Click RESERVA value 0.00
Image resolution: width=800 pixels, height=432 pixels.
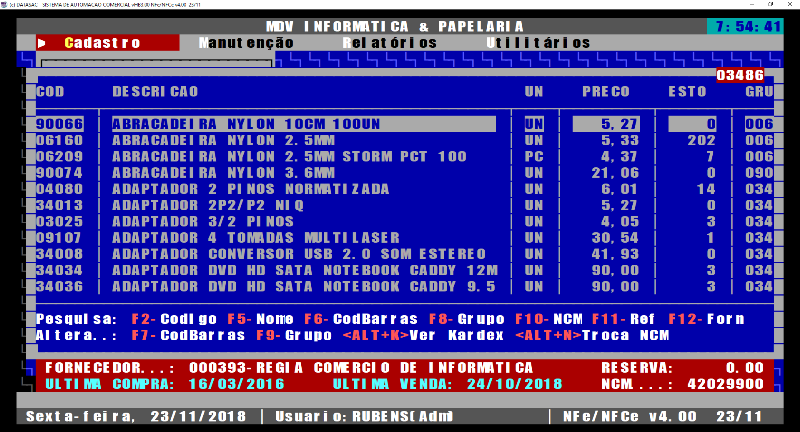pyautogui.click(x=745, y=368)
